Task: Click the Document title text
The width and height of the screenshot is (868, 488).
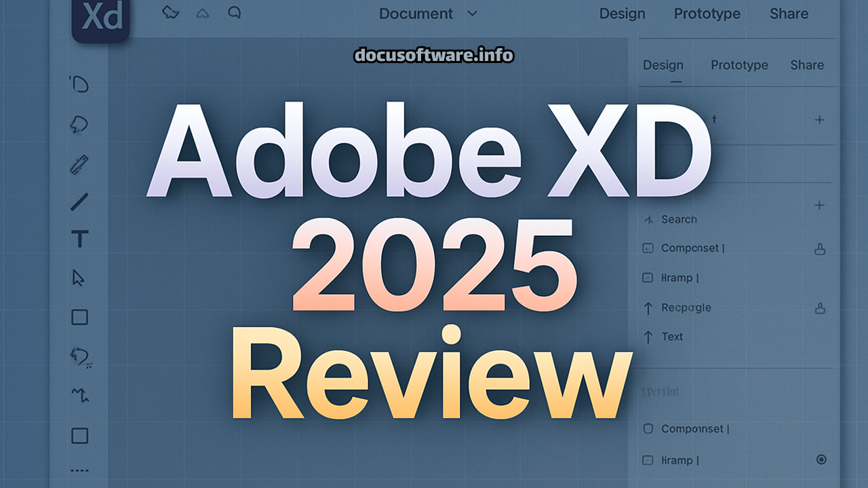Action: pos(416,14)
